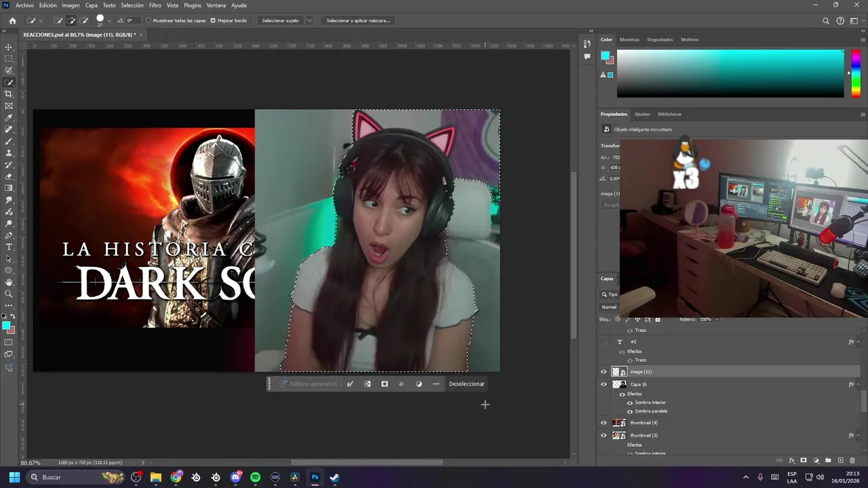The image size is (868, 488).
Task: Select the Gradient tool
Action: pos(9,188)
